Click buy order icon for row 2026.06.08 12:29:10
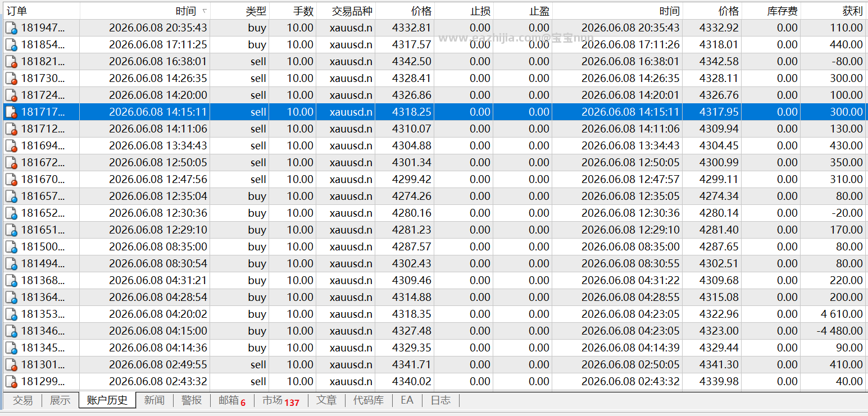This screenshot has width=868, height=416. click(11, 230)
